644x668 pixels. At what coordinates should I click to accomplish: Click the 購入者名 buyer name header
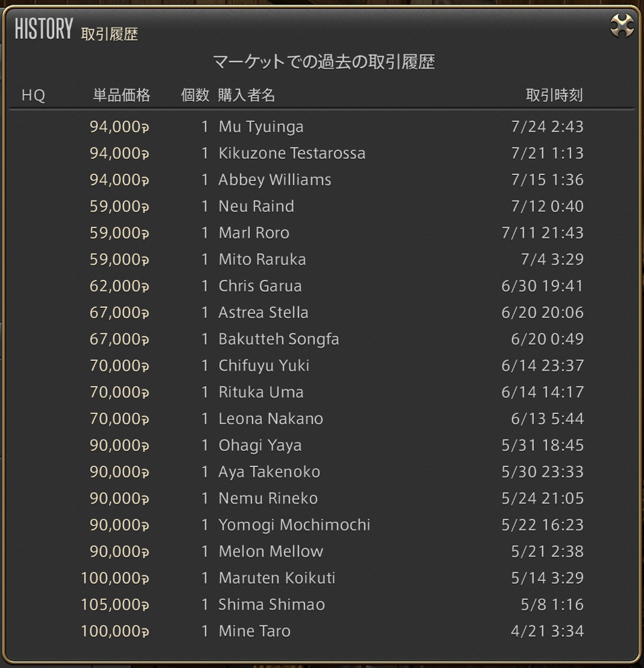pyautogui.click(x=248, y=95)
